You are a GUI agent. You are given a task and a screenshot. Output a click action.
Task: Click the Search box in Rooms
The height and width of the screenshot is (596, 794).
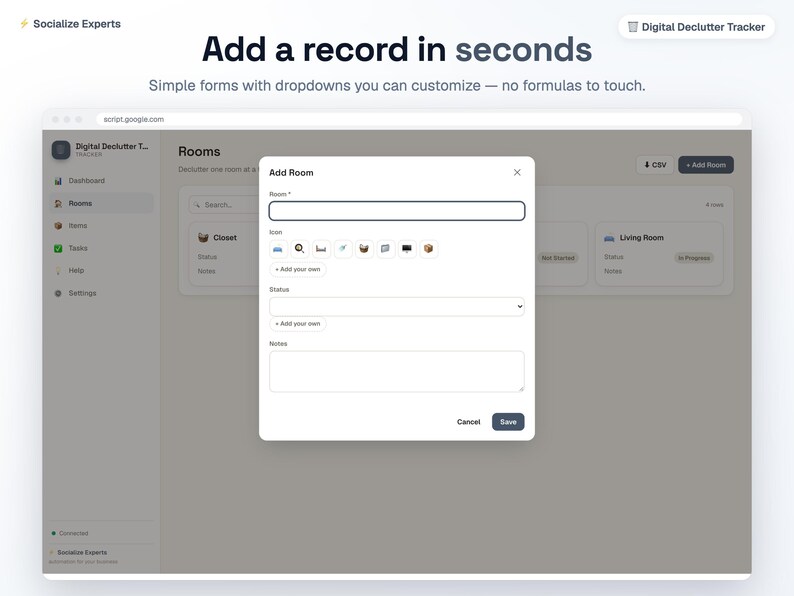224,205
